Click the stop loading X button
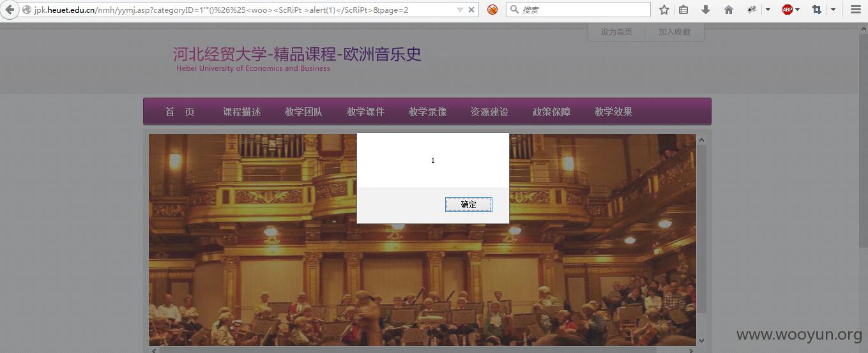The image size is (868, 353). (x=471, y=10)
